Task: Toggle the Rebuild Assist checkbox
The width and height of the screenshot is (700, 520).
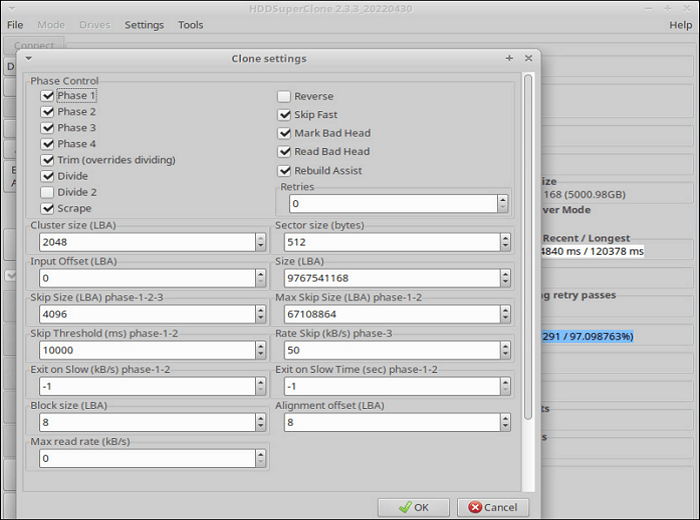Action: click(x=284, y=170)
